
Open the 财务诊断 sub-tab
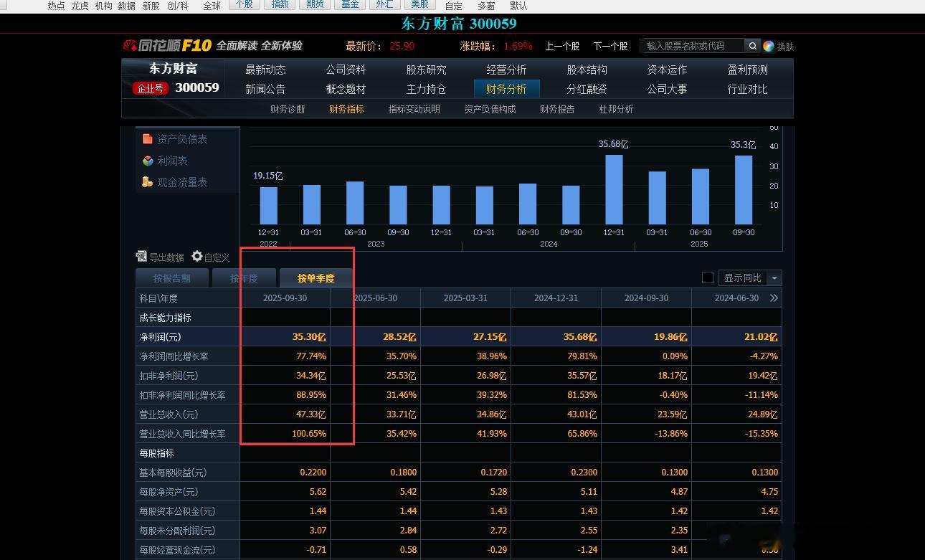(x=288, y=109)
